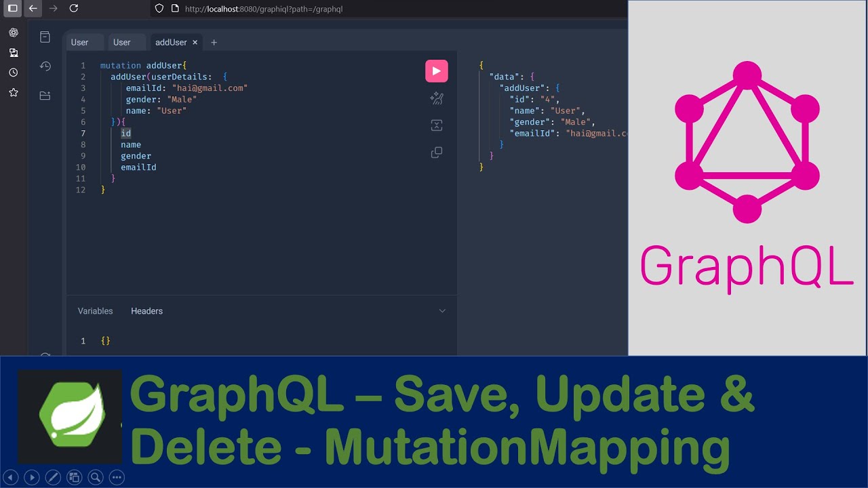Viewport: 868px width, 488px height.
Task: Switch to the addUser tab
Action: [171, 42]
